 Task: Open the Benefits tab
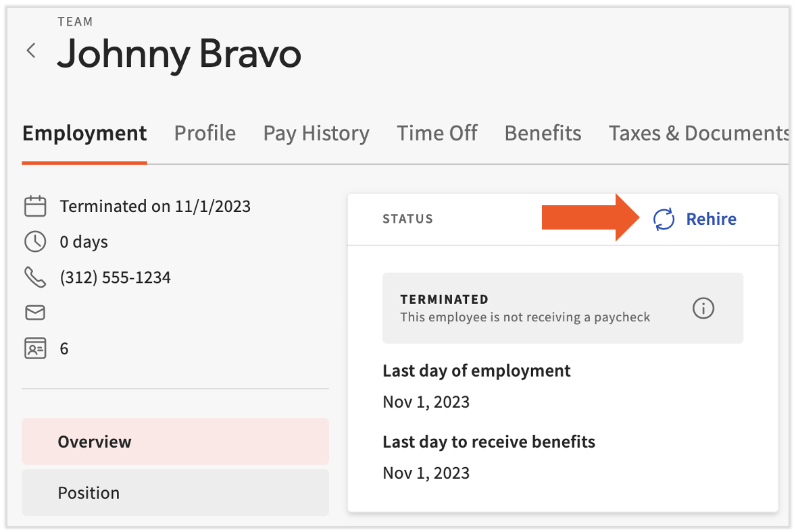tap(543, 133)
